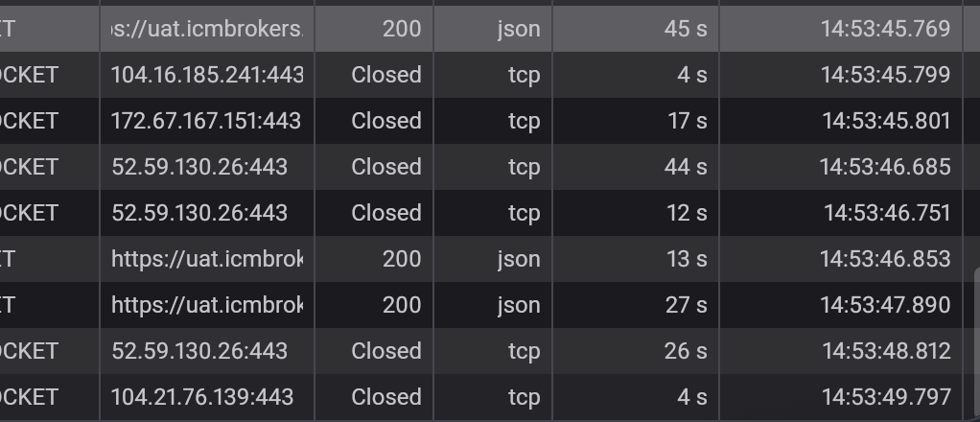This screenshot has width=980, height=422.
Task: Click the 27 s duration cell
Action: (686, 305)
